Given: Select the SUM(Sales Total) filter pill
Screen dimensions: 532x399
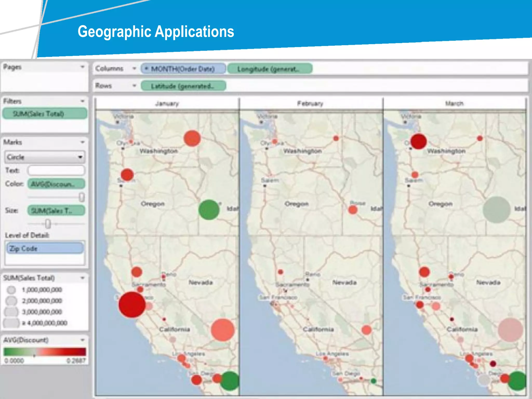Looking at the screenshot, I should [x=45, y=114].
